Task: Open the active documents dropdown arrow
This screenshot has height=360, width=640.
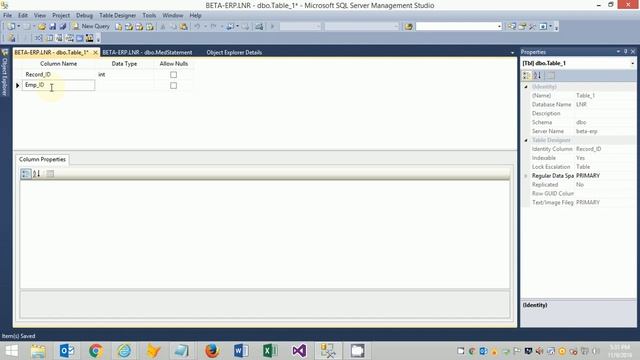Action: [x=512, y=53]
